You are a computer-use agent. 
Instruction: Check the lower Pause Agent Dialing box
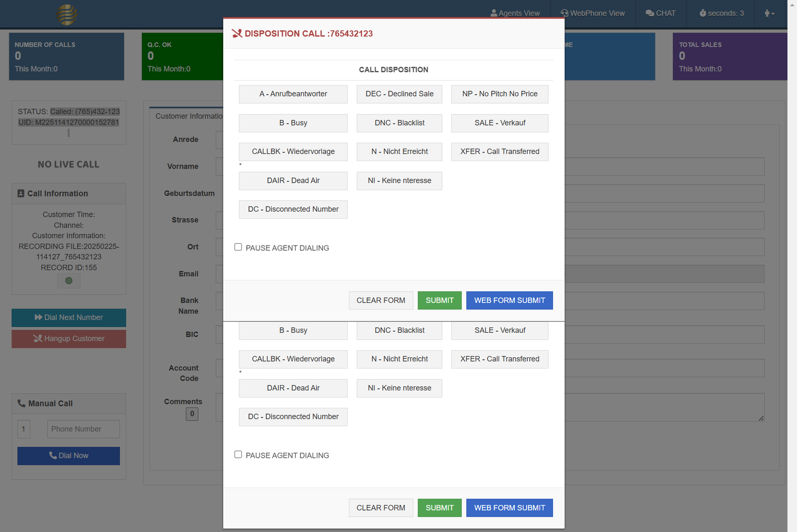tap(238, 454)
